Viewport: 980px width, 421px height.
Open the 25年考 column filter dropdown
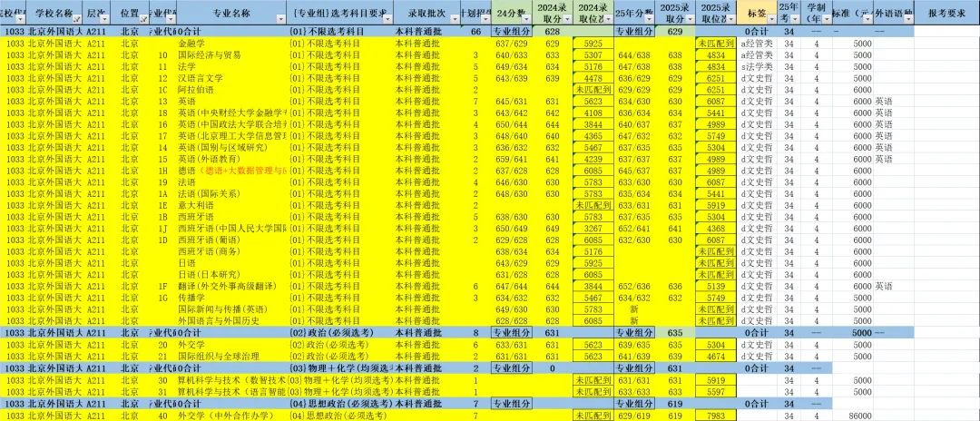click(795, 20)
